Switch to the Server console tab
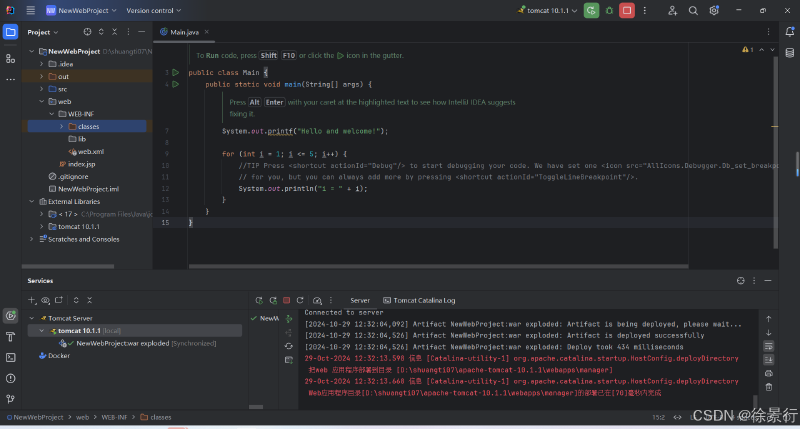 tap(360, 300)
